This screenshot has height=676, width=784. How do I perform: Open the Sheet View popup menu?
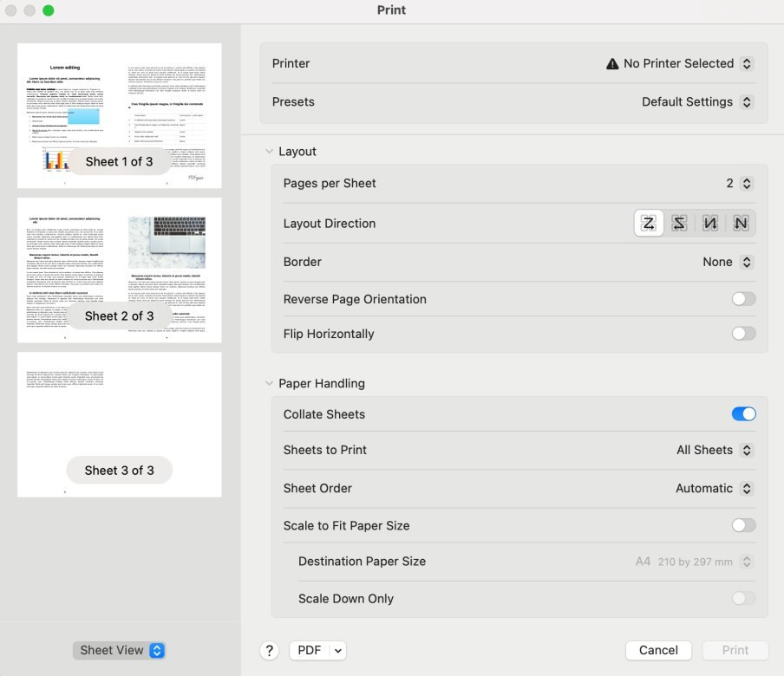[x=120, y=651]
